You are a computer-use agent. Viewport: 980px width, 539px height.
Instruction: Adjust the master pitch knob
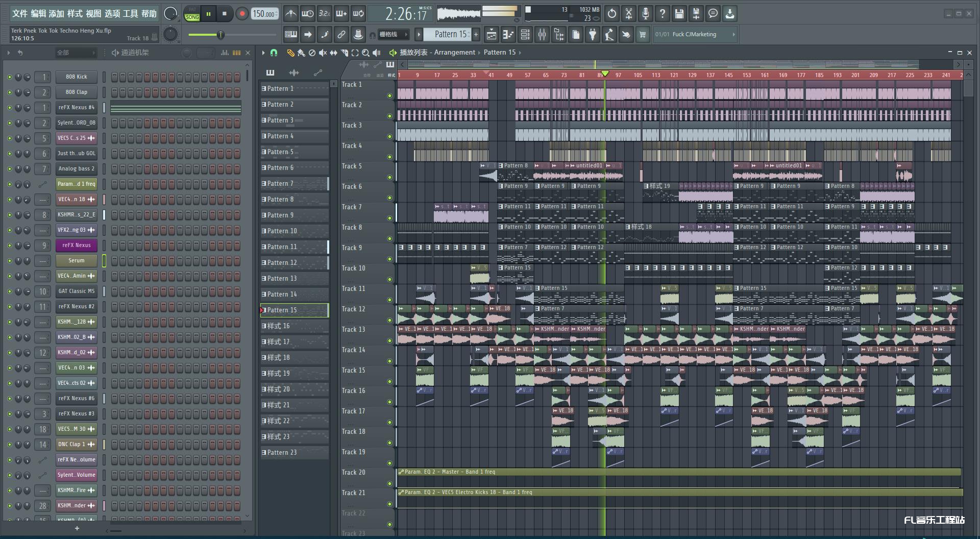170,34
